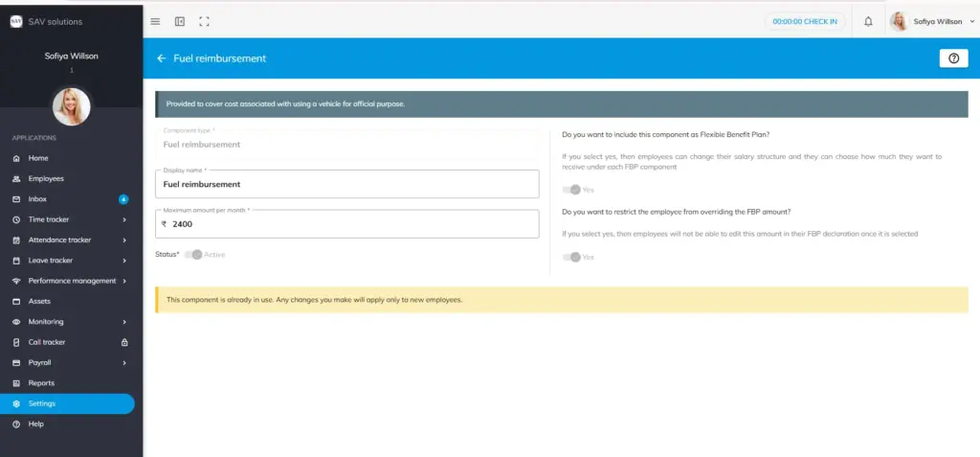
Task: Click the Fuel reimbursement page title
Action: pyautogui.click(x=220, y=58)
